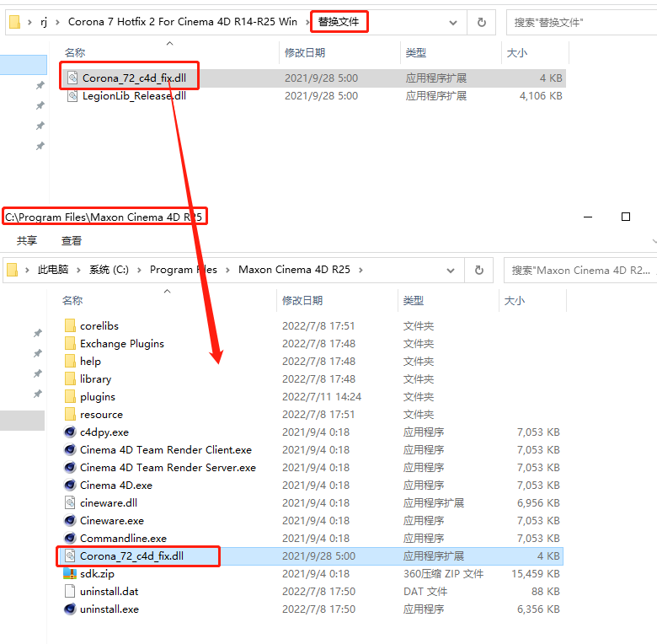Click the Corona_72_c4d_fix.dll icon in the 替换文件 window
The image size is (657, 644).
[x=72, y=78]
